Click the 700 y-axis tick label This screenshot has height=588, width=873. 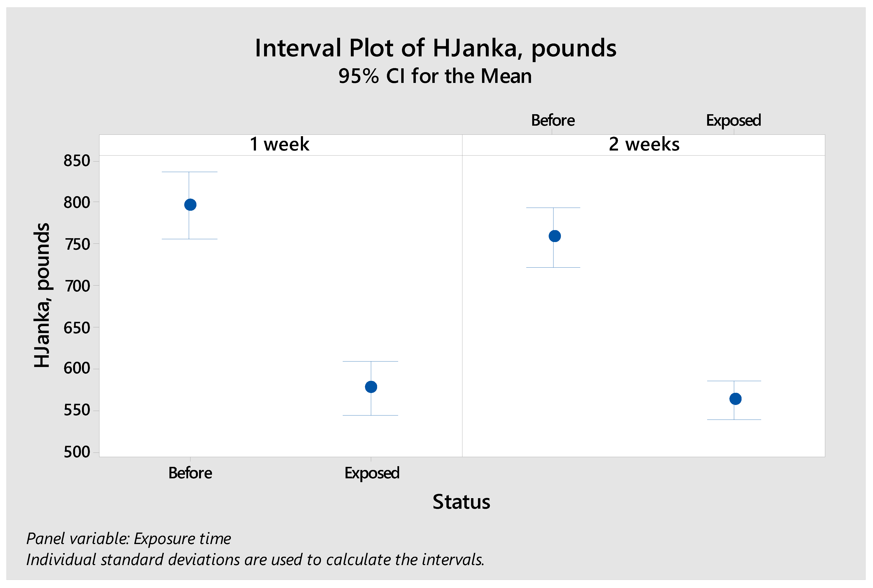77,286
